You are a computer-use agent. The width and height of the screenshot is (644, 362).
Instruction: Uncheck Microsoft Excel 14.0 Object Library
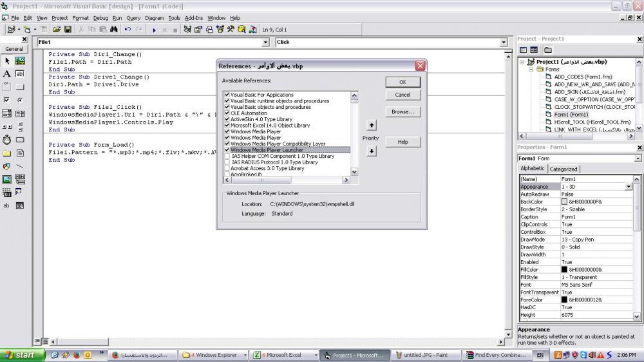tap(227, 126)
